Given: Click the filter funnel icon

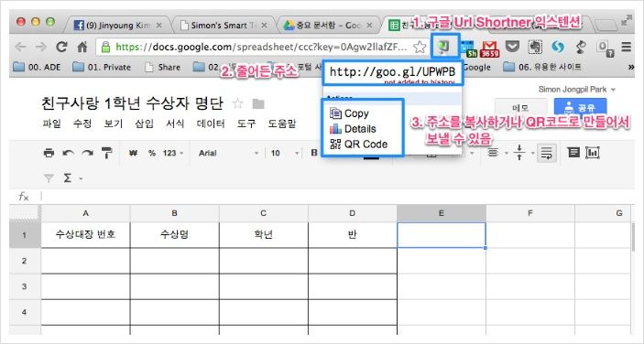Looking at the screenshot, I should tap(49, 177).
